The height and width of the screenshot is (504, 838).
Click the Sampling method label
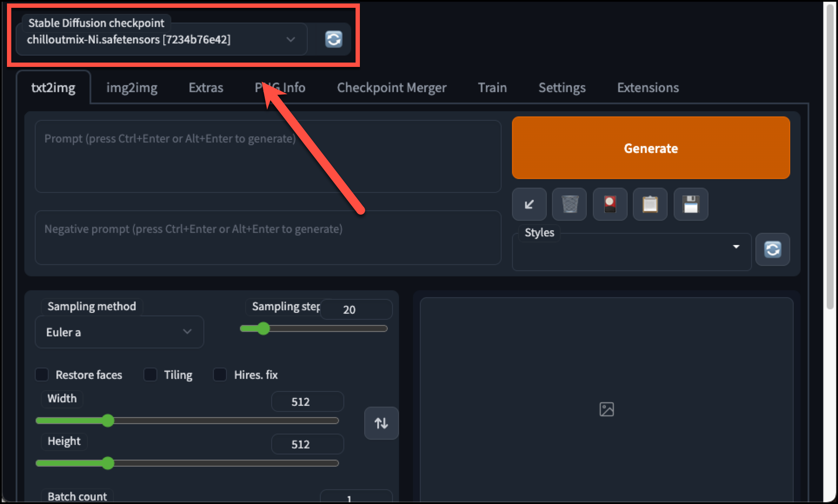pos(92,306)
